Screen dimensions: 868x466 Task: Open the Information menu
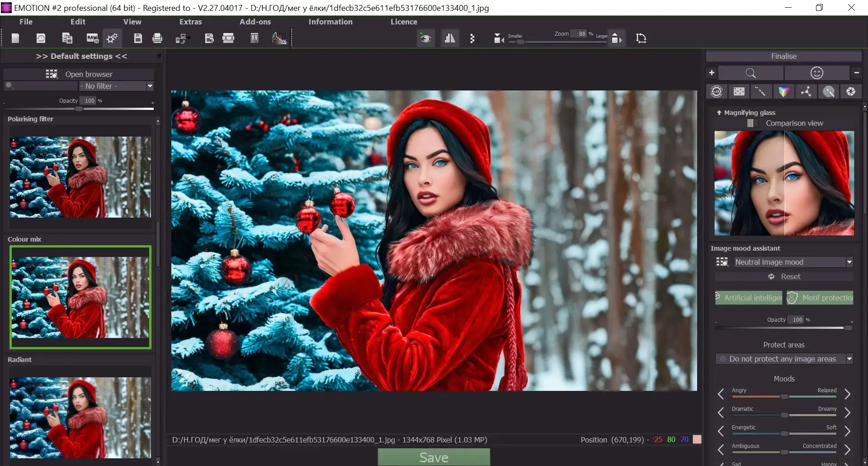click(x=330, y=22)
